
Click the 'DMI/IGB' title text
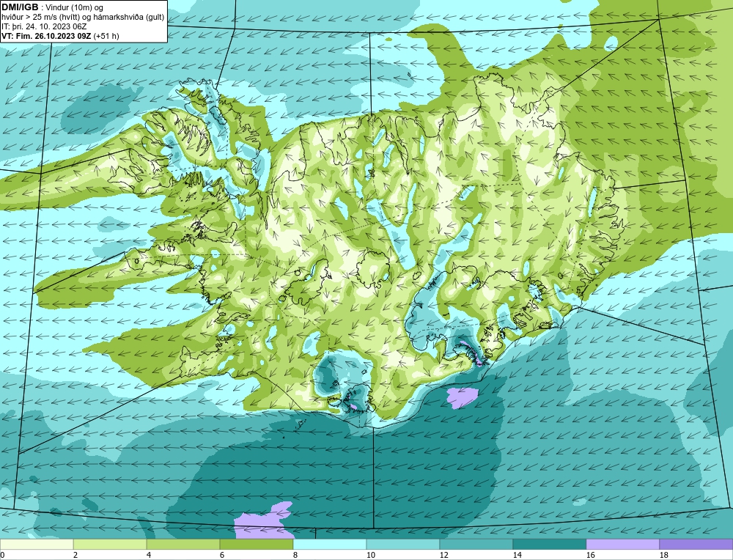pos(20,7)
